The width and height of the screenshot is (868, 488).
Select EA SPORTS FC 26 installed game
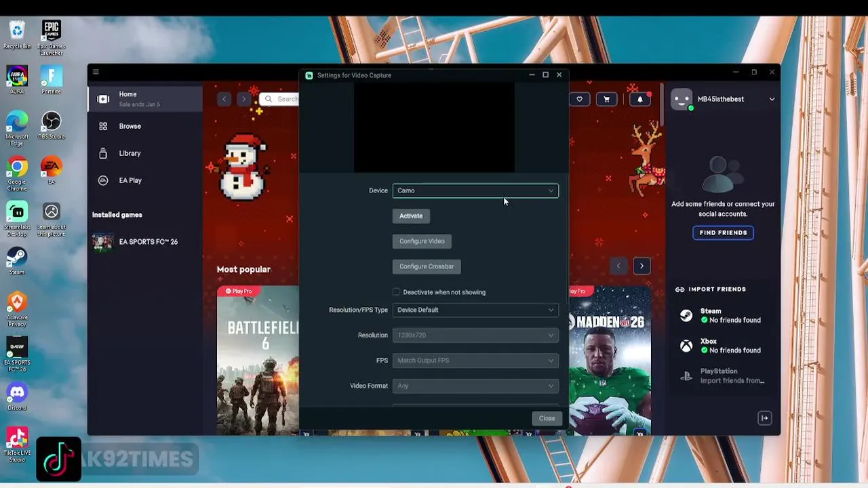(145, 242)
